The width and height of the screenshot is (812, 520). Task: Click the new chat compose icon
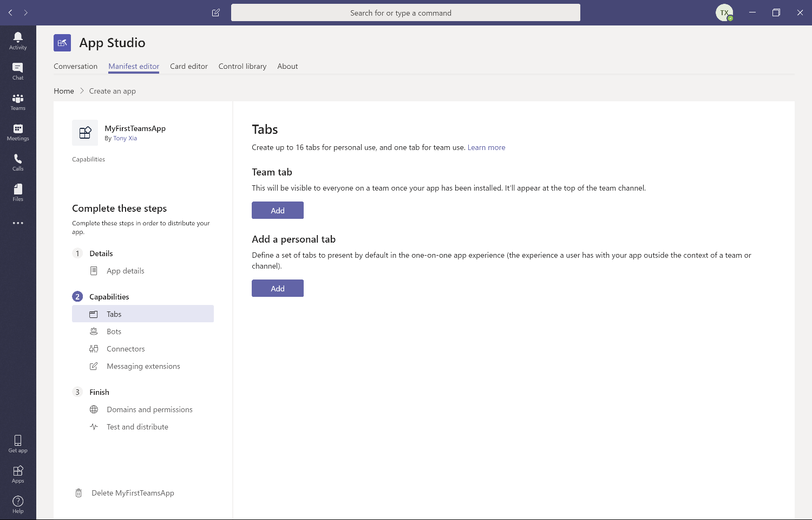[x=216, y=12]
